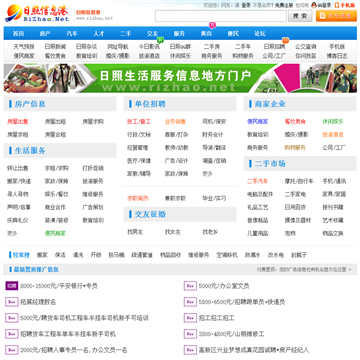Open the 黄页 nav tab
The height and width of the screenshot is (360, 360).
click(206, 33)
